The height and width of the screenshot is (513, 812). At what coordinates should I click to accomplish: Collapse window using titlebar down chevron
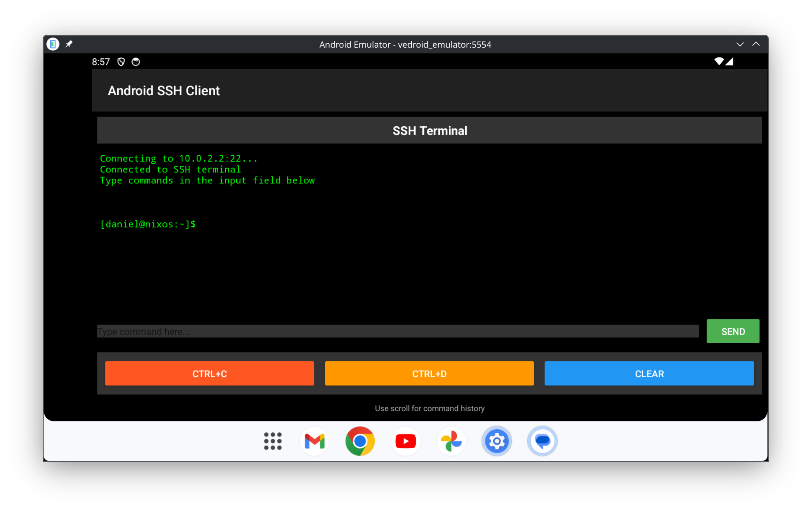[740, 44]
